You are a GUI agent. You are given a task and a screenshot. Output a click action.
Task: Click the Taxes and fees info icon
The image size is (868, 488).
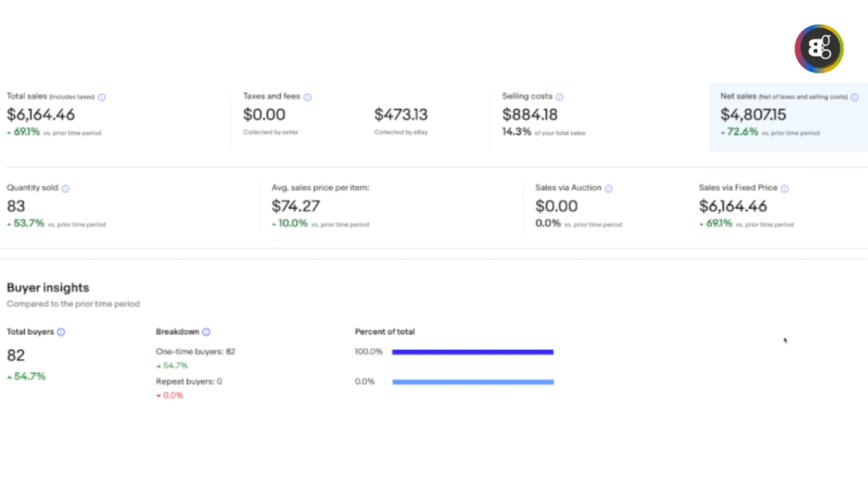click(x=308, y=97)
